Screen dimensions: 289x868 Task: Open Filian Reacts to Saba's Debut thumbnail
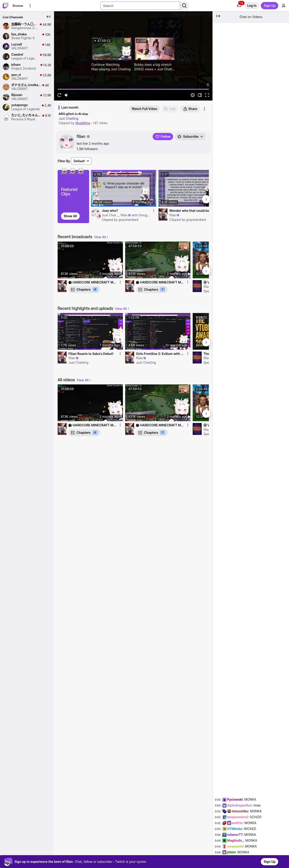pos(90,331)
